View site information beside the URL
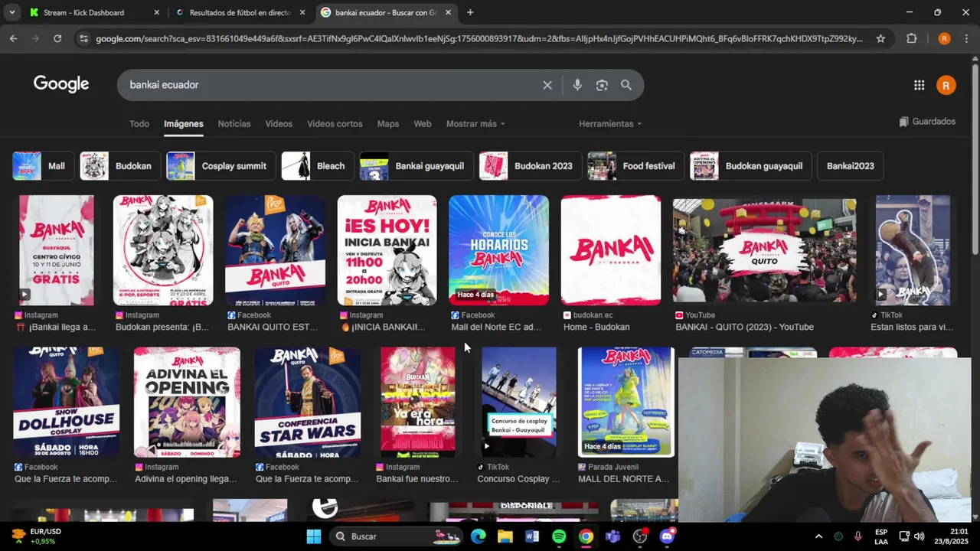The width and height of the screenshot is (980, 551). 83,38
